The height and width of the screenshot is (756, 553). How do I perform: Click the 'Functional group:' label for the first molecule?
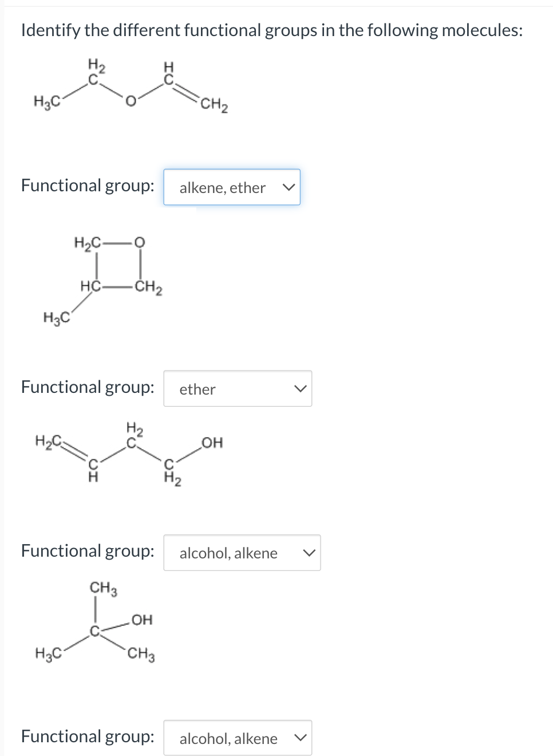(x=87, y=185)
